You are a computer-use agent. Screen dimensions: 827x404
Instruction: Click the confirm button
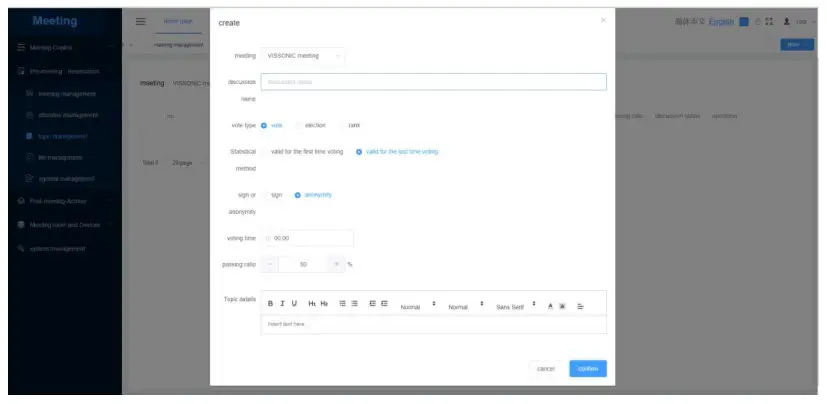tap(588, 369)
